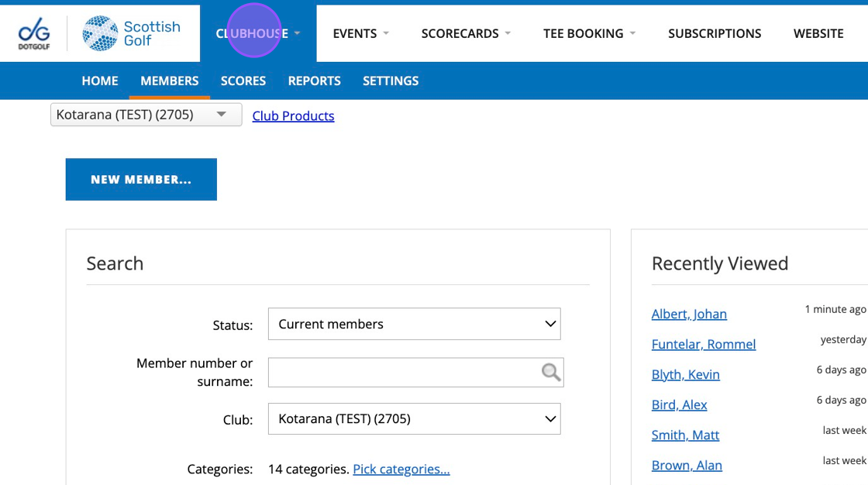Focus the member number or surname field
868x485 pixels.
(x=415, y=372)
